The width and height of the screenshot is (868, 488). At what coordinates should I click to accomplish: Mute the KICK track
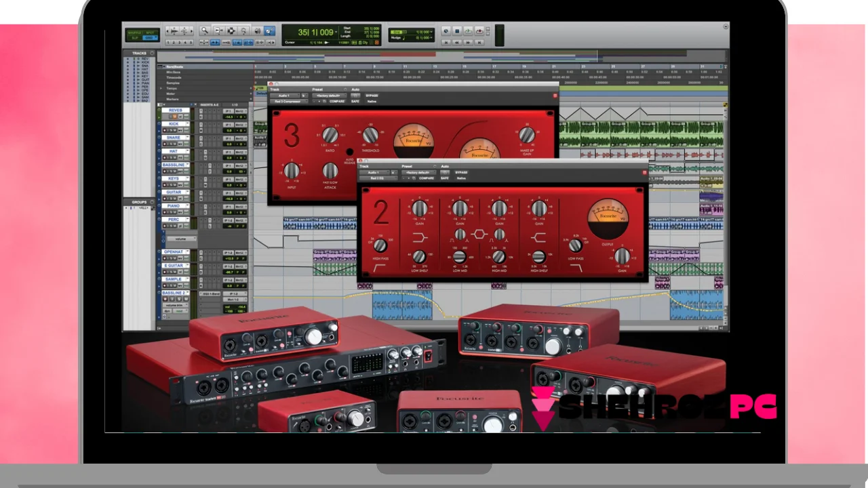(x=175, y=130)
